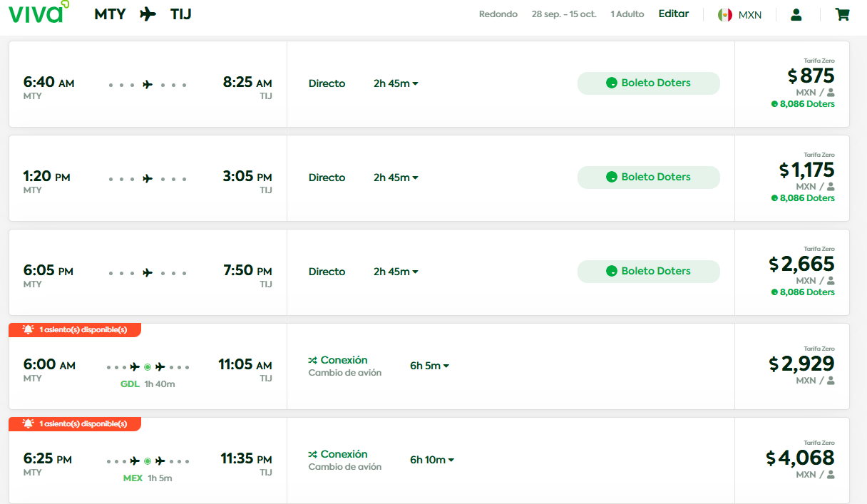The image size is (867, 504).
Task: Click the Mexico flag currency icon
Action: tap(725, 15)
